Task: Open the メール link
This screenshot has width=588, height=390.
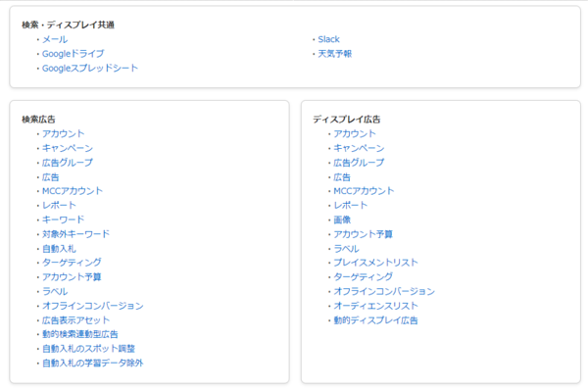Action: pyautogui.click(x=55, y=39)
